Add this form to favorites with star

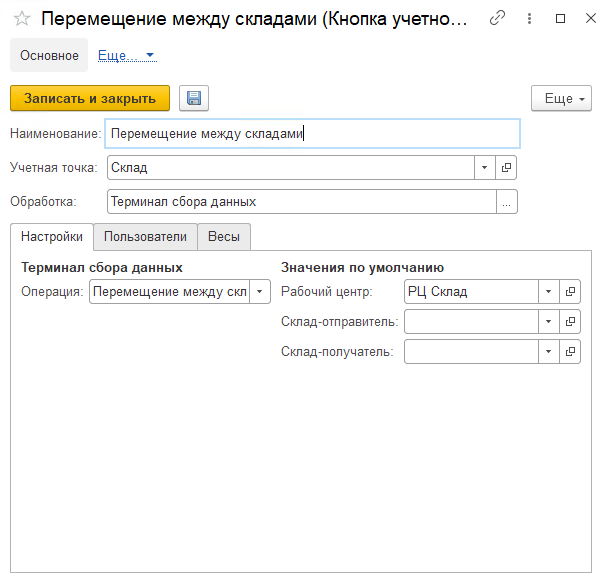[21, 19]
